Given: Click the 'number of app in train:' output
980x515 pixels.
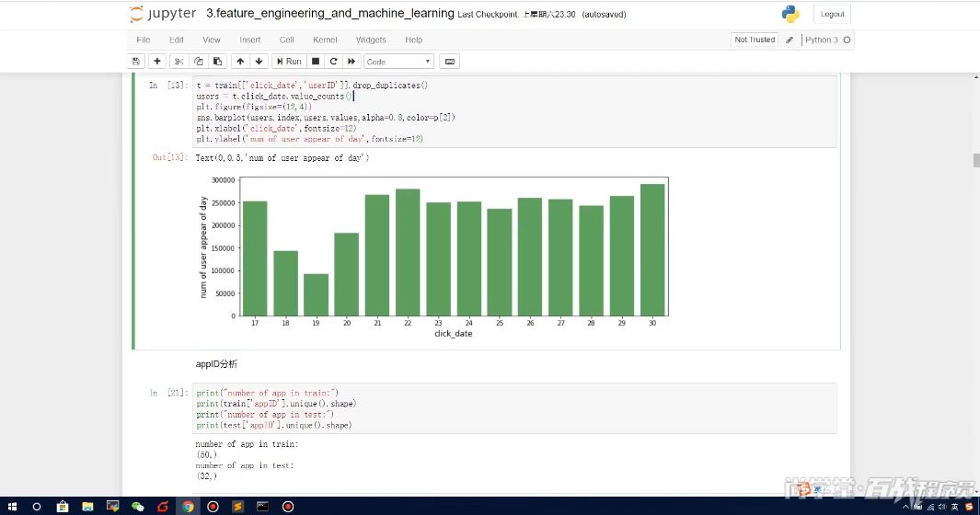Looking at the screenshot, I should [247, 444].
